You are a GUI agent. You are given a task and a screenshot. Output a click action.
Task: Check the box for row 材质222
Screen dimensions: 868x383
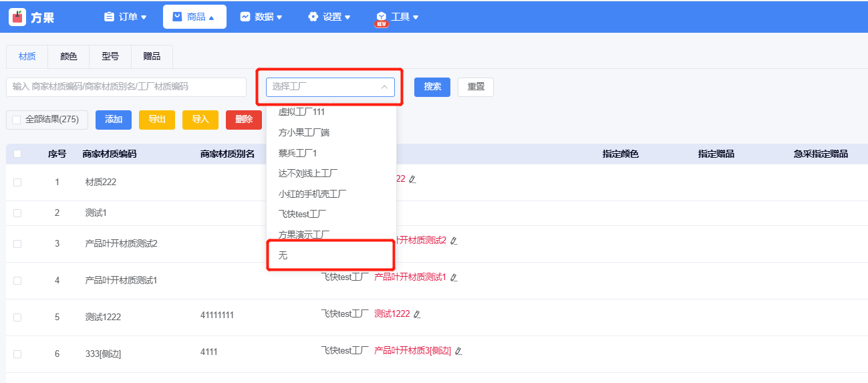pos(17,182)
